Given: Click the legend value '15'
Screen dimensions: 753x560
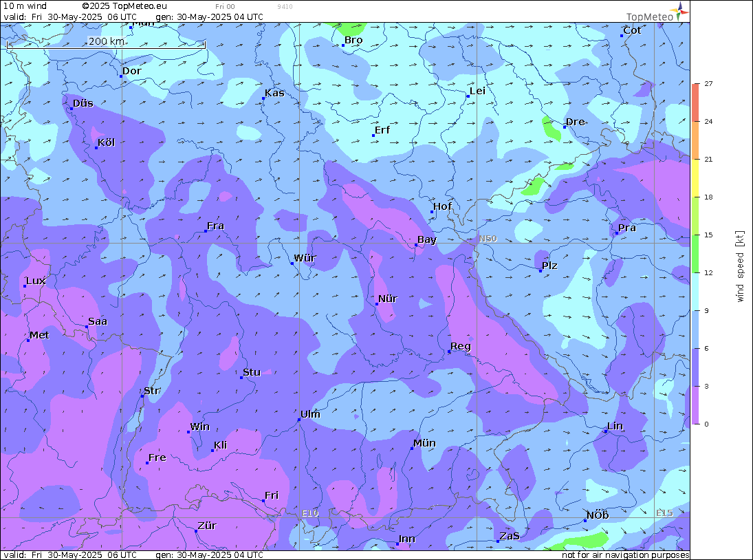Looking at the screenshot, I should [708, 235].
